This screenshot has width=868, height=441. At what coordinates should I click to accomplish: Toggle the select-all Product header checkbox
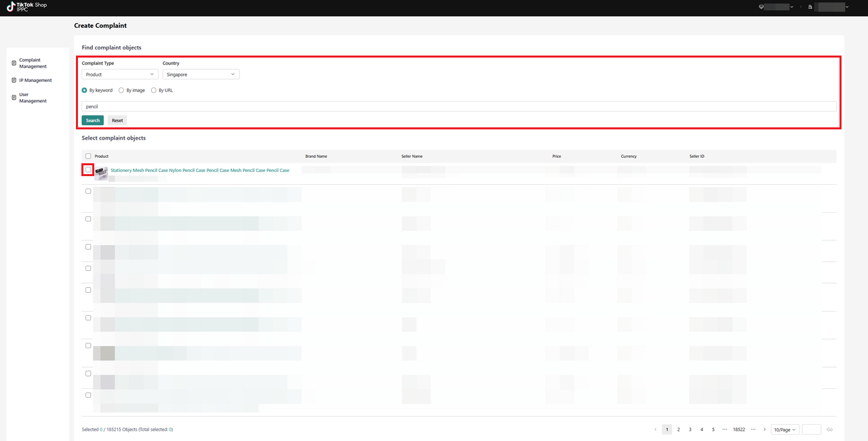[88, 156]
